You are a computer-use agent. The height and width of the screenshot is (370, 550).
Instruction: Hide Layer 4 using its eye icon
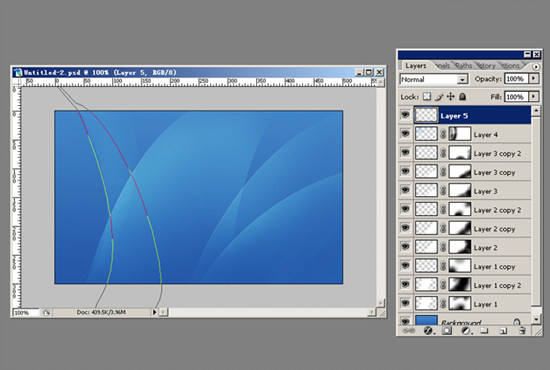click(405, 134)
